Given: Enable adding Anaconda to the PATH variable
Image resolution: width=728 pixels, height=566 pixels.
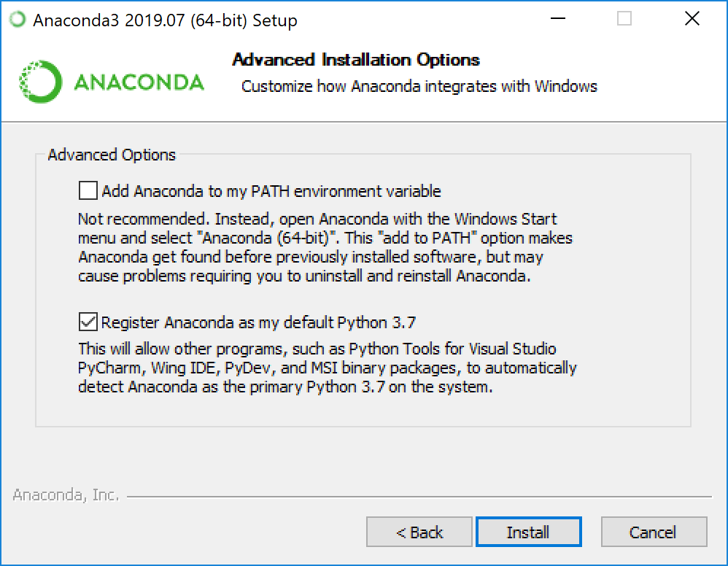Looking at the screenshot, I should [88, 190].
